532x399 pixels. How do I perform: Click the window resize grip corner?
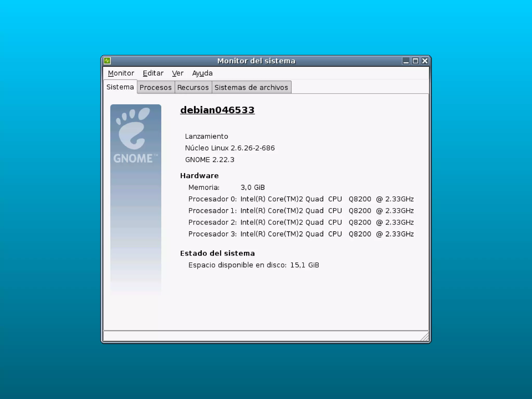(x=425, y=337)
